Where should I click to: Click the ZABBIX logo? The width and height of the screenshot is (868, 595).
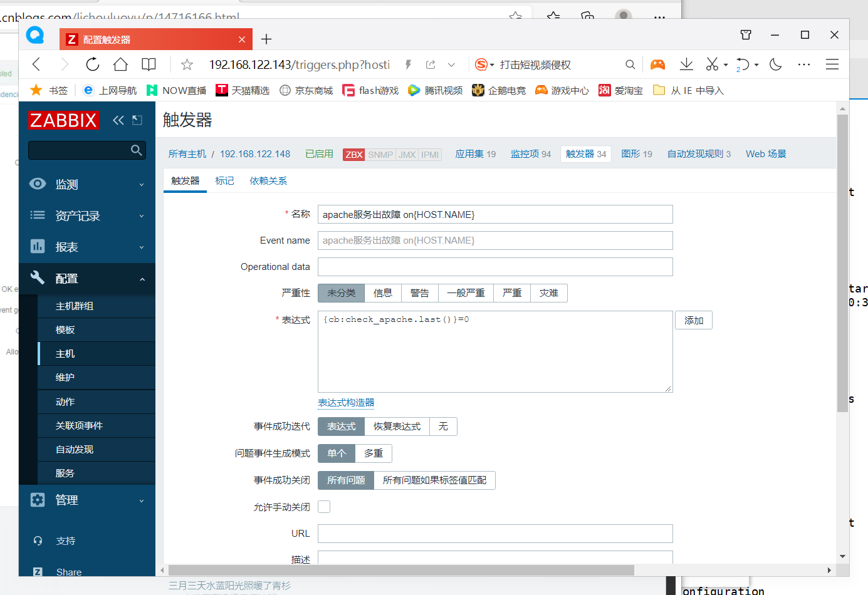point(63,120)
